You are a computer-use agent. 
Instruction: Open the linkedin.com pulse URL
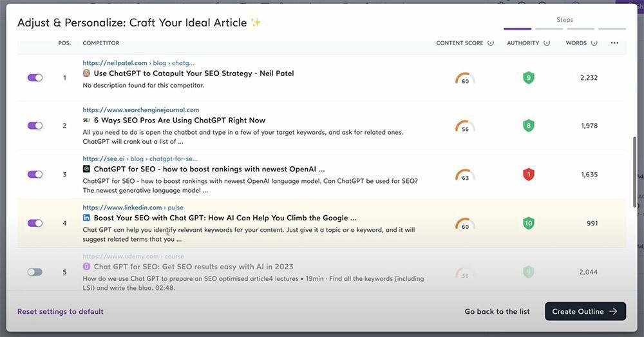click(x=133, y=207)
